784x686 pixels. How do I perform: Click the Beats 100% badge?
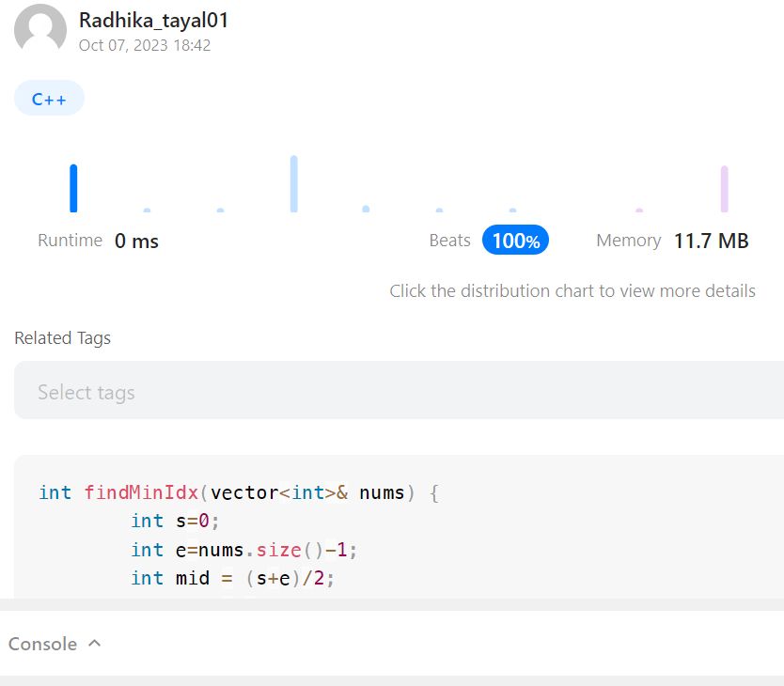[515, 241]
